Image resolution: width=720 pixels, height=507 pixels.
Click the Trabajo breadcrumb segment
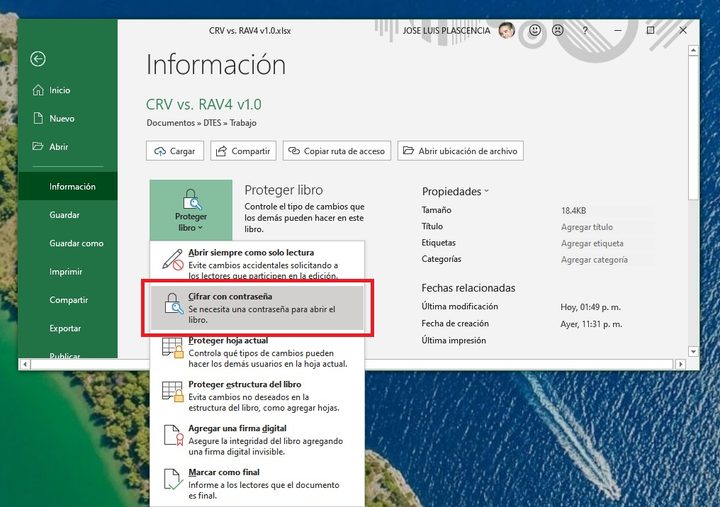(243, 123)
